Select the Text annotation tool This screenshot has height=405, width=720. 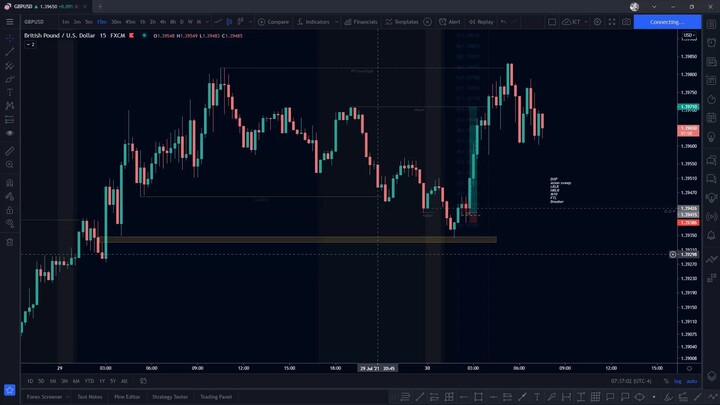point(10,92)
